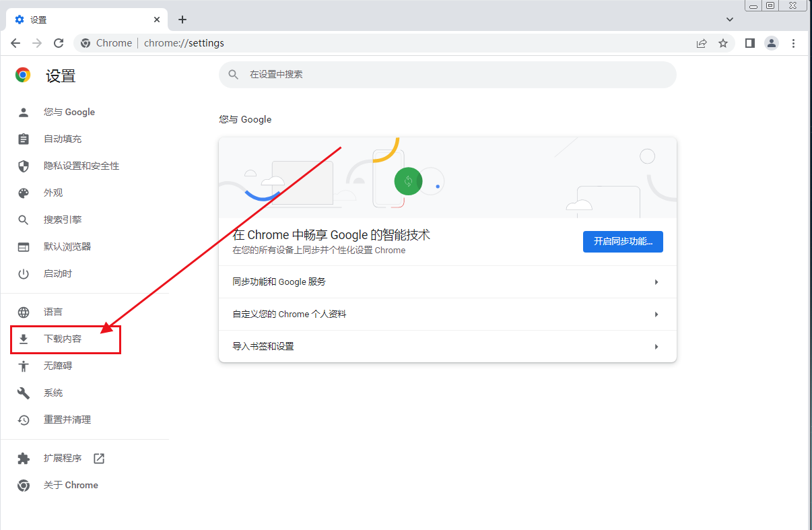Close the 设置 tab
Screen dimensions: 812x530
point(156,20)
